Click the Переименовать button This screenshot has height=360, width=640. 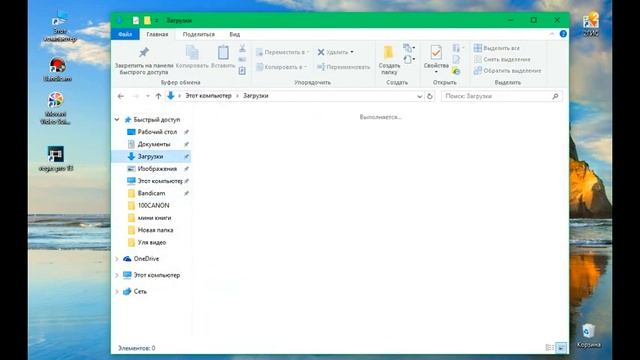343,67
